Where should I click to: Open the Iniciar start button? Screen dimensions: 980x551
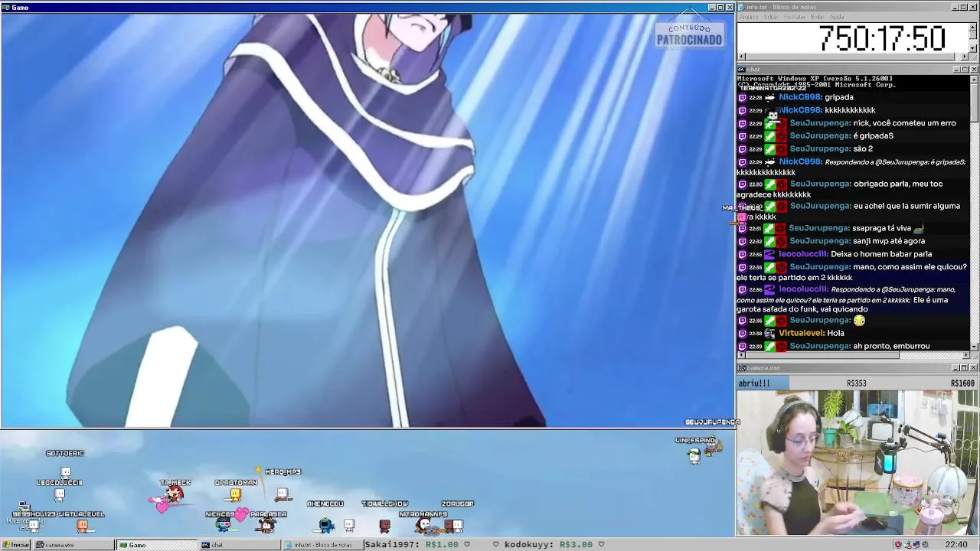pos(15,545)
